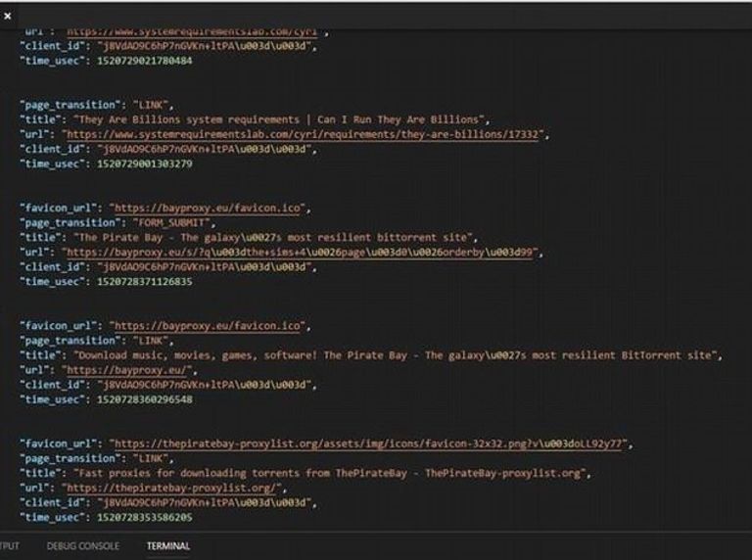Place cursor on time_usec value 1520728353586205
The width and height of the screenshot is (752, 560).
pyautogui.click(x=143, y=517)
